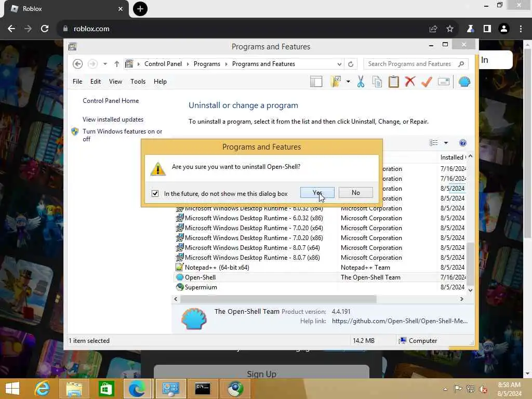The height and width of the screenshot is (399, 532).
Task: Click the blue help question mark icon
Action: click(x=463, y=143)
